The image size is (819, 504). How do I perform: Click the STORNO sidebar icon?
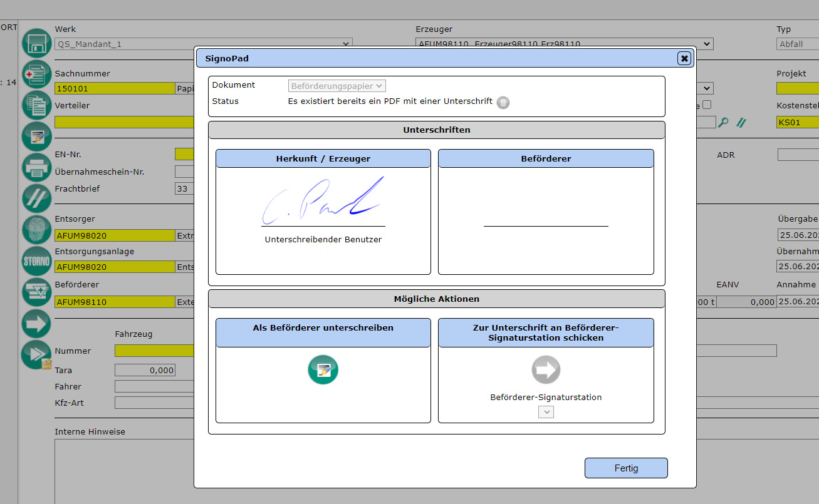click(x=36, y=260)
